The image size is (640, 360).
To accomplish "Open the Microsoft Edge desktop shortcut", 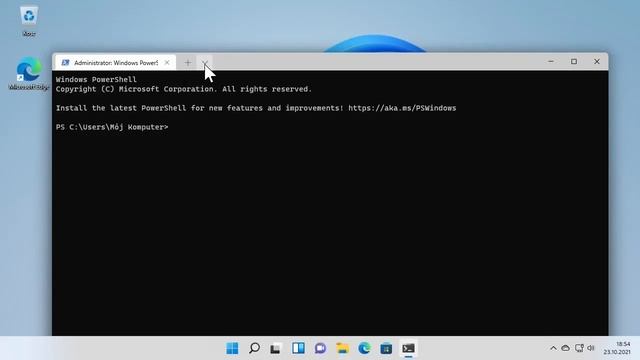I will click(x=29, y=73).
